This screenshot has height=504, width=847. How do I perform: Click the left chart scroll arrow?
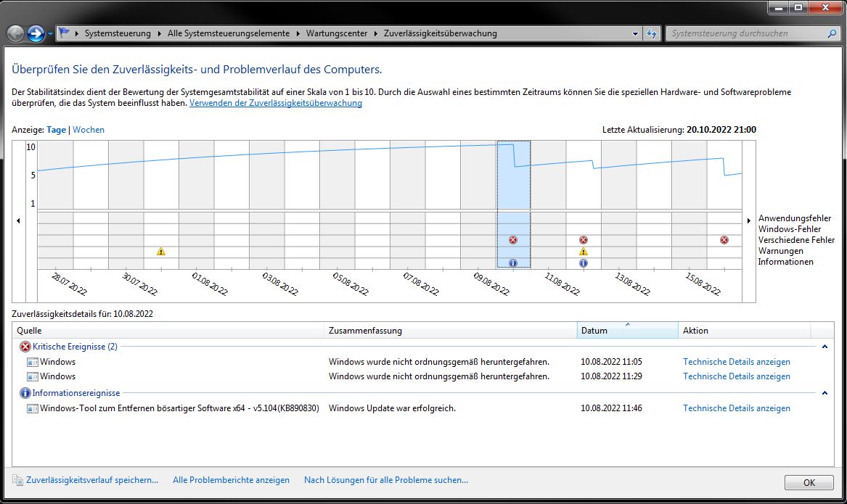click(x=18, y=220)
